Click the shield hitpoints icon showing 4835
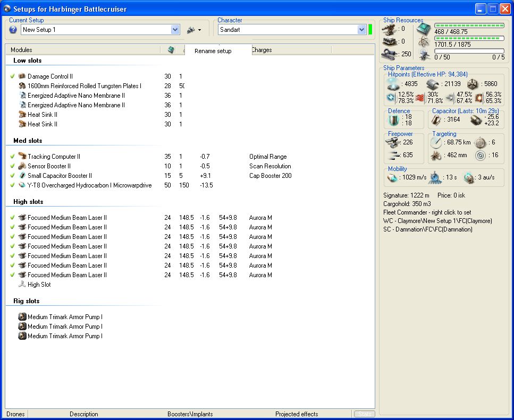The width and height of the screenshot is (514, 420). pyautogui.click(x=393, y=84)
